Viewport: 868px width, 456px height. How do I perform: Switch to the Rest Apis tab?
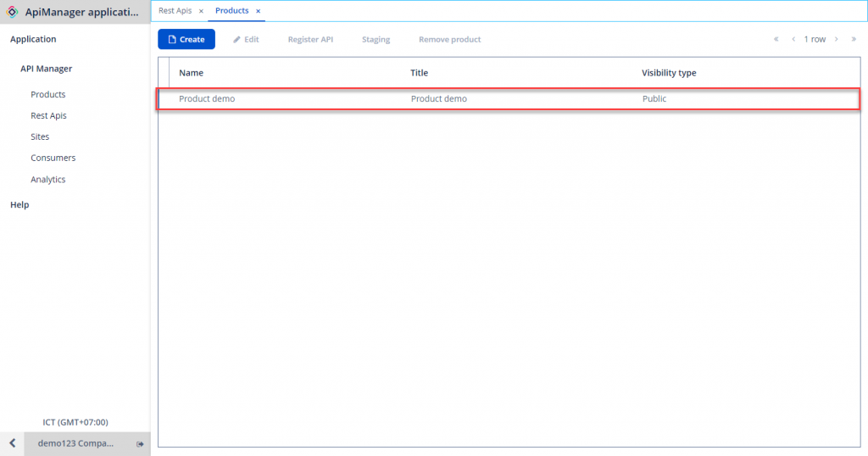click(175, 11)
